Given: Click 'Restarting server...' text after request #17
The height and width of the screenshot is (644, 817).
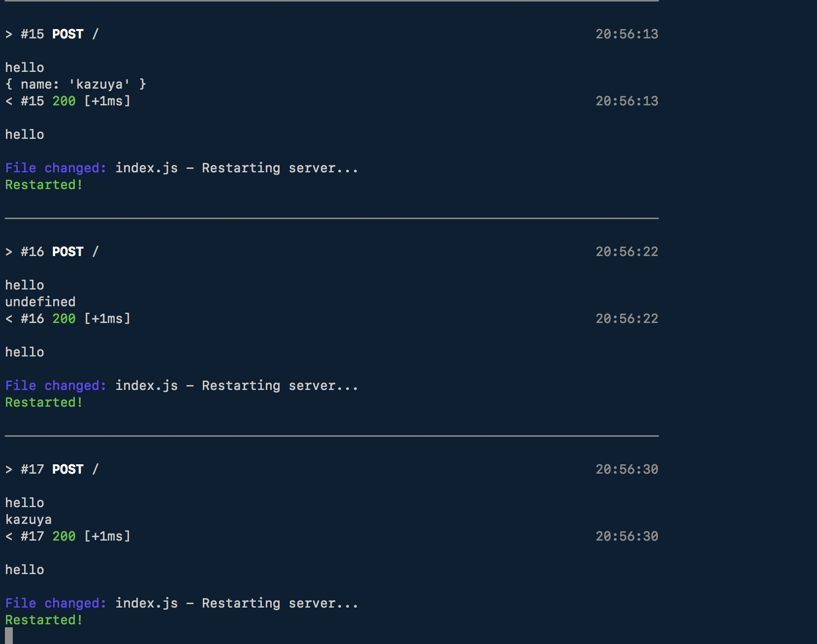Looking at the screenshot, I should click(x=280, y=603).
